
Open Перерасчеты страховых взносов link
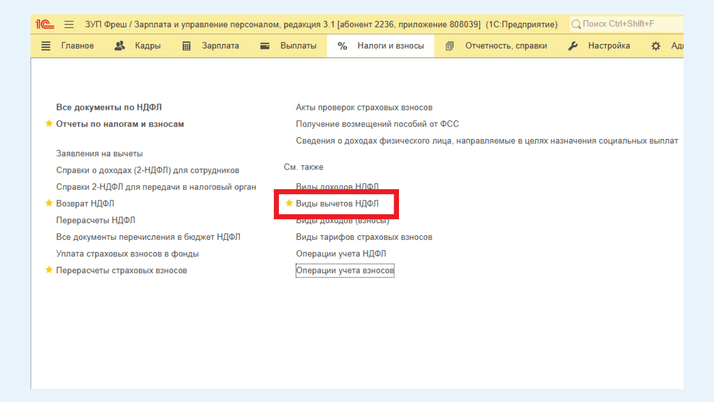coord(122,270)
